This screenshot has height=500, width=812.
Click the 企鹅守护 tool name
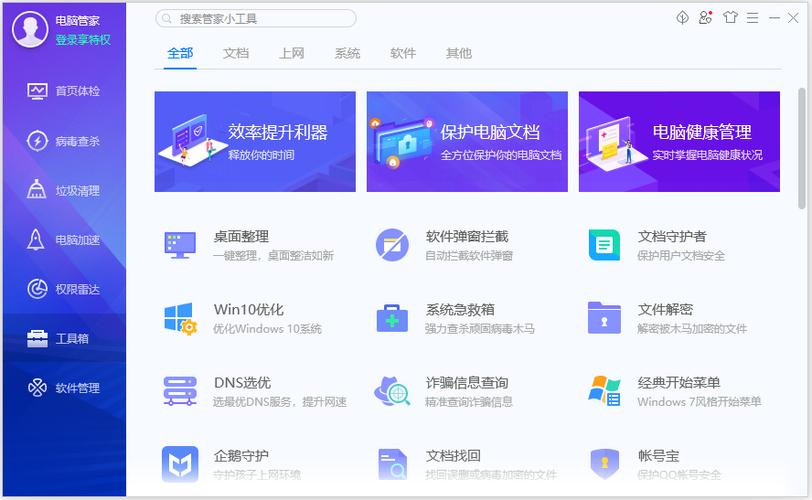click(x=241, y=456)
